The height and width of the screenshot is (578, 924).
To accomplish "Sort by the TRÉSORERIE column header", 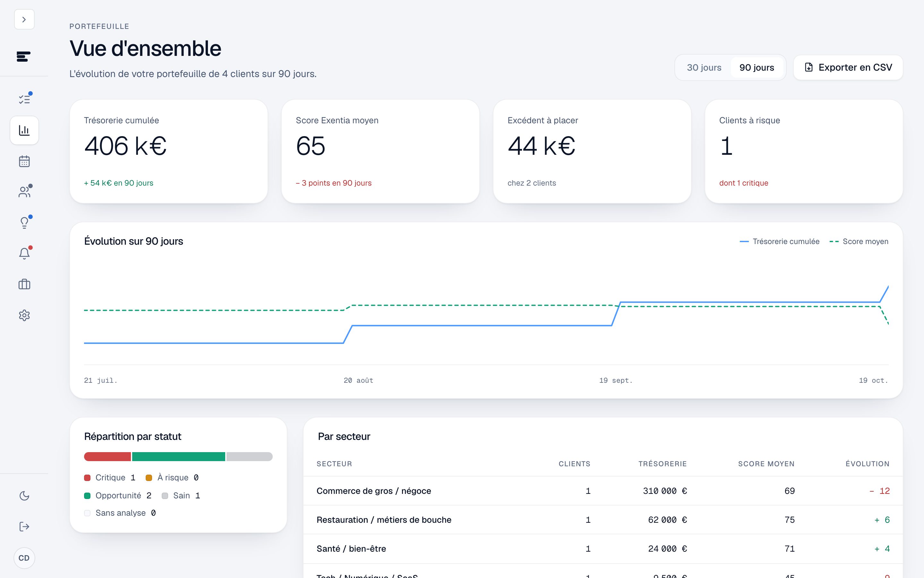I will (663, 464).
